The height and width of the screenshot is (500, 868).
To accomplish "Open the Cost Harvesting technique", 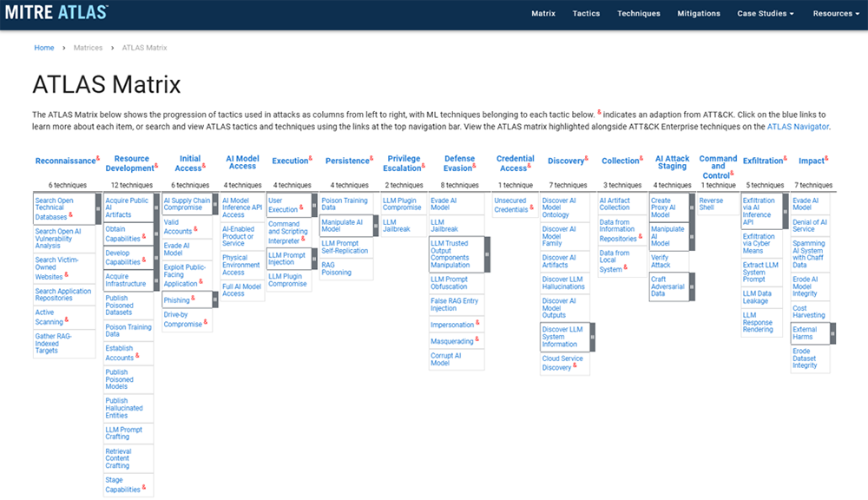I will [808, 312].
